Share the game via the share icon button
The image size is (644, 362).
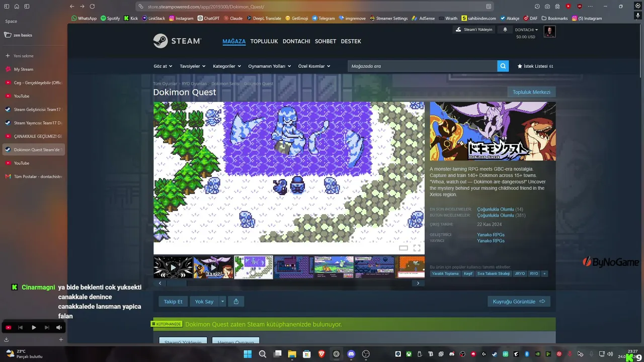tap(236, 301)
